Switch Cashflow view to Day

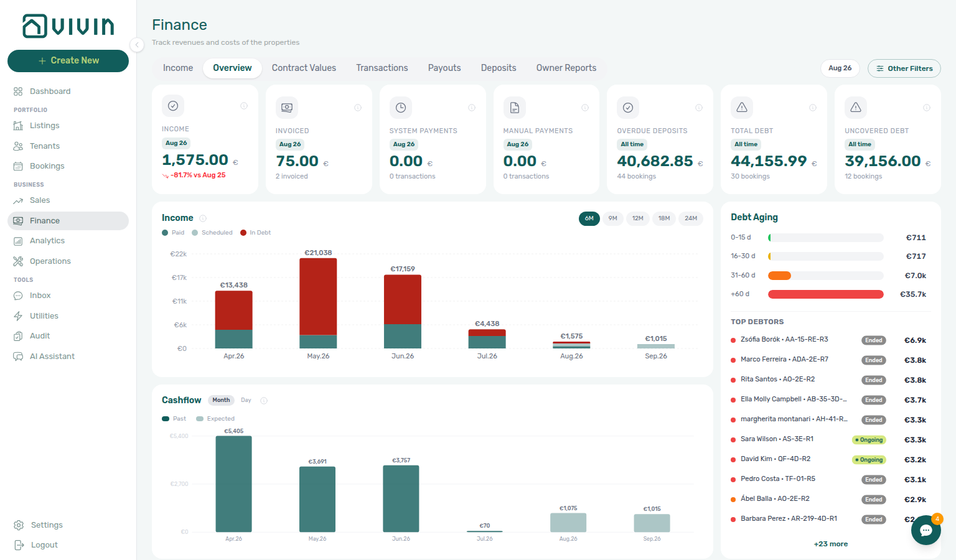coord(246,400)
